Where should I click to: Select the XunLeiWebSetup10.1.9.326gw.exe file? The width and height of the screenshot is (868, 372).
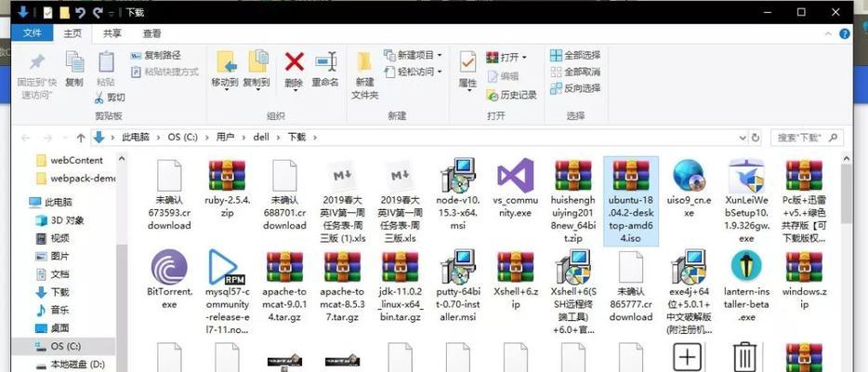coord(746,201)
